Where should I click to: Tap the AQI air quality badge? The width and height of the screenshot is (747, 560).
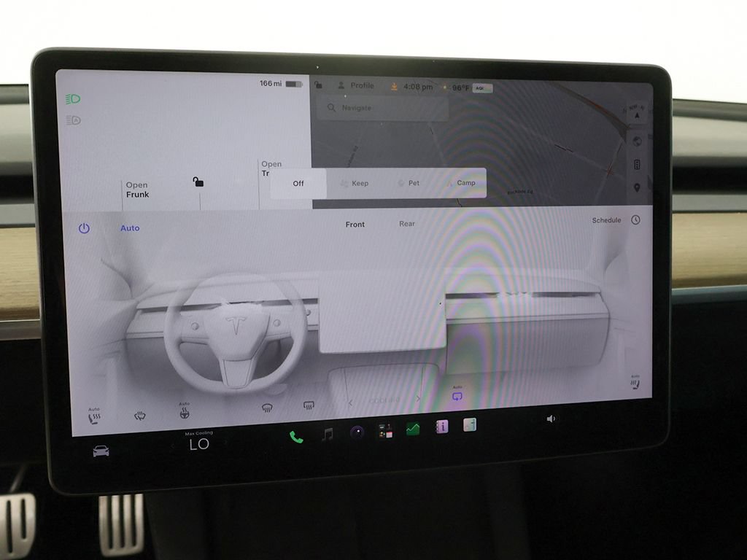click(x=481, y=88)
